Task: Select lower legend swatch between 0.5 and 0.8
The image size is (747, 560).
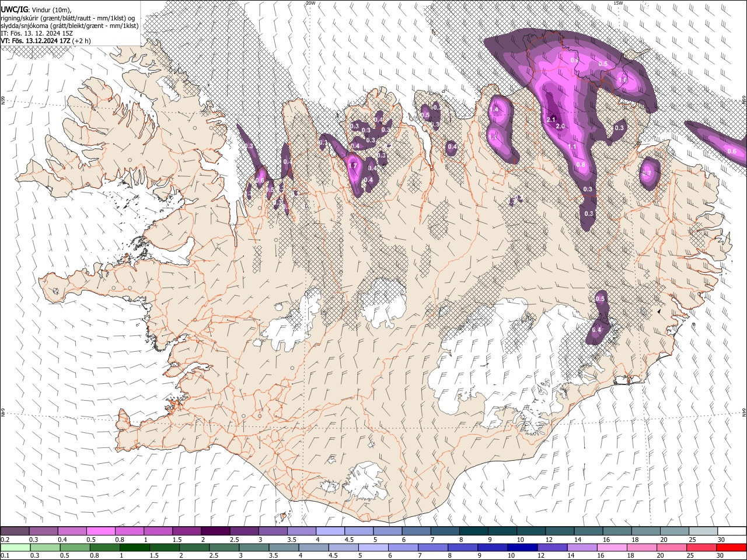Action: coord(75,548)
